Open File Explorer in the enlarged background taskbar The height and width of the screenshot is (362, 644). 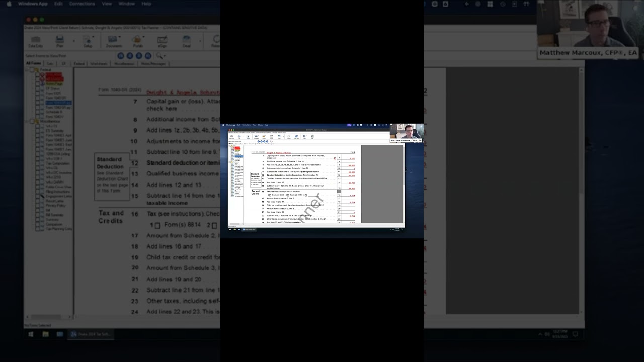click(x=45, y=334)
